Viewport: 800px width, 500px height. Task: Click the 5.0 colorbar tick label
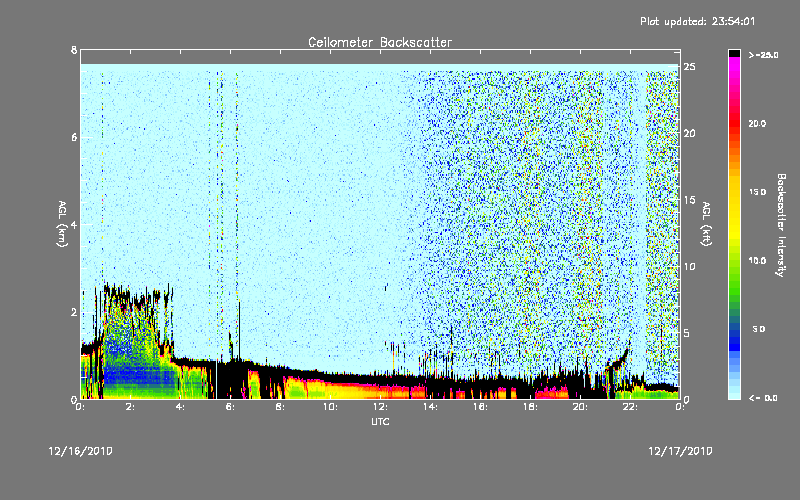click(759, 330)
